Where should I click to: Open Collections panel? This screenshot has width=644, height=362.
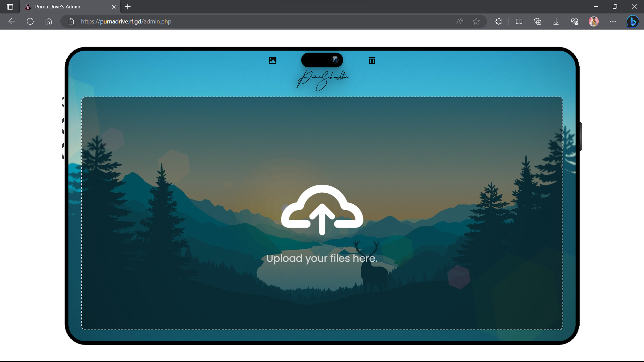pos(538,21)
